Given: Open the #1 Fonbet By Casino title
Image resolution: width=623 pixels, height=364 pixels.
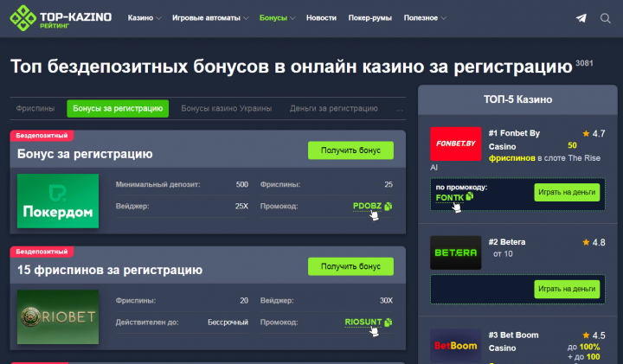Looking at the screenshot, I should [x=515, y=140].
